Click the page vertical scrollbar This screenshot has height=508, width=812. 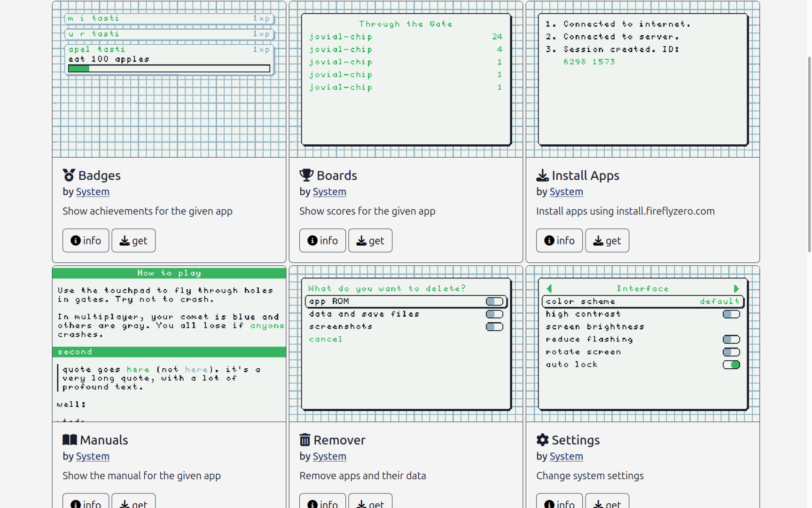click(809, 154)
